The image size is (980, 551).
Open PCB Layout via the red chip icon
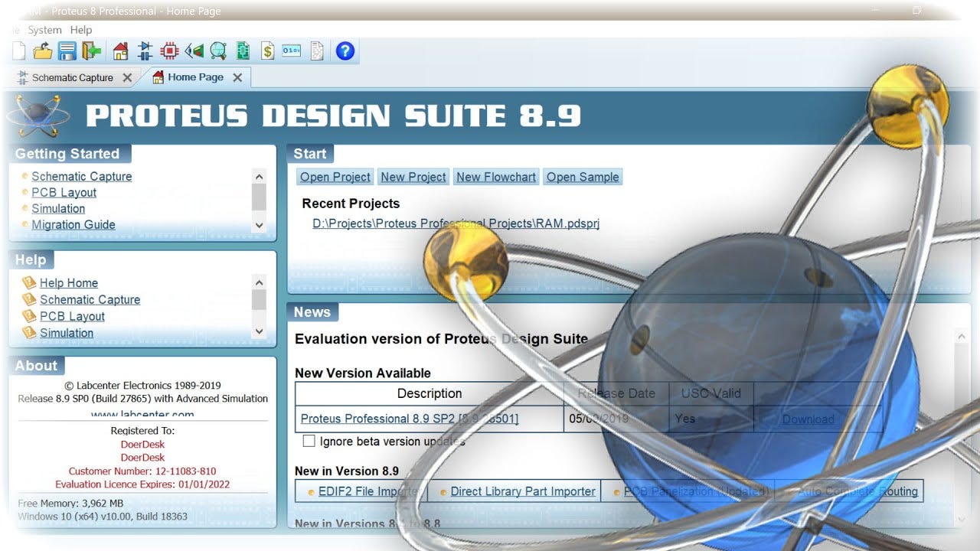pyautogui.click(x=169, y=51)
